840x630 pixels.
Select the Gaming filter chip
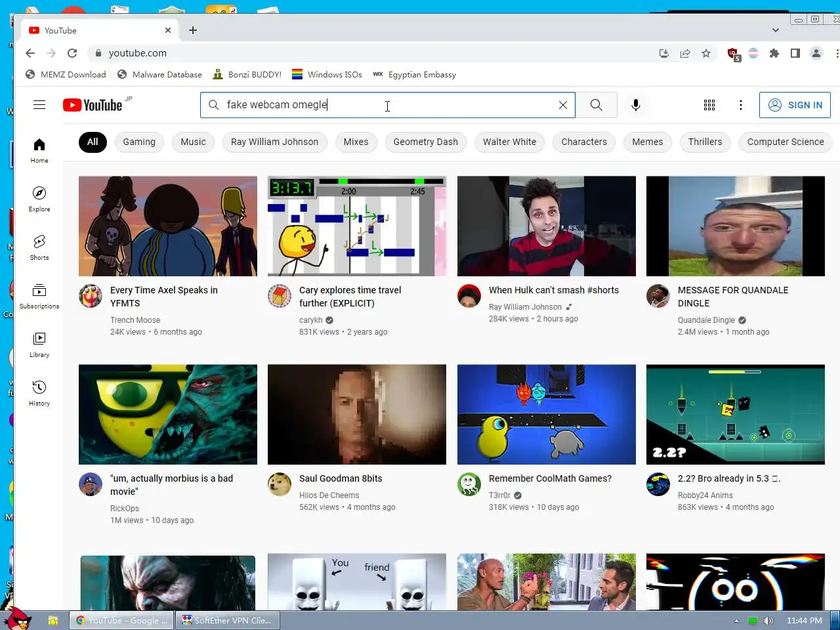(x=139, y=142)
